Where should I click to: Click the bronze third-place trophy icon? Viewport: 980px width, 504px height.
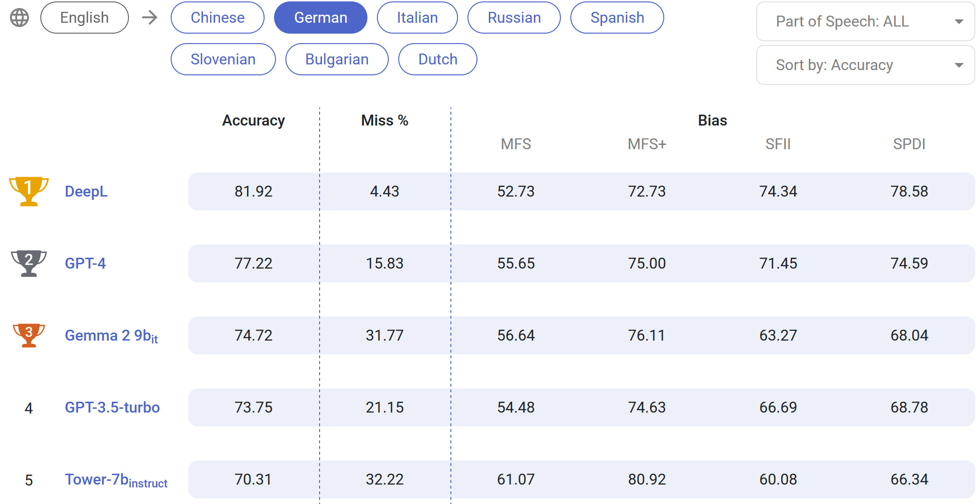pos(28,335)
